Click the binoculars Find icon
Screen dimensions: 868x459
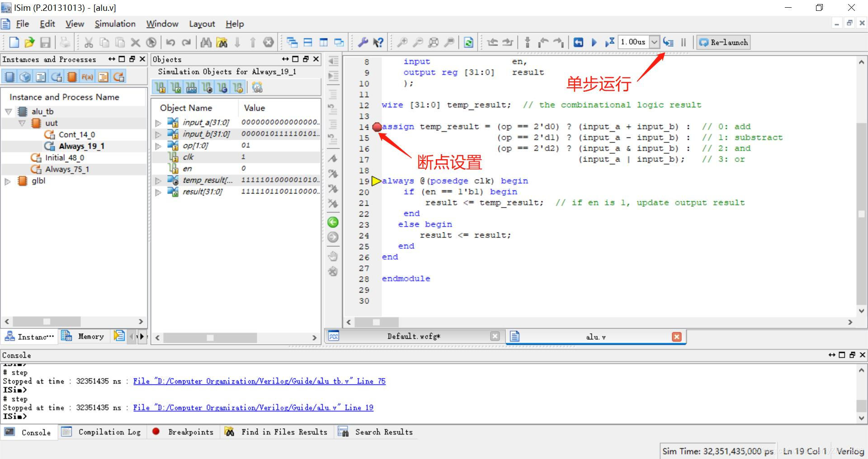pyautogui.click(x=206, y=43)
